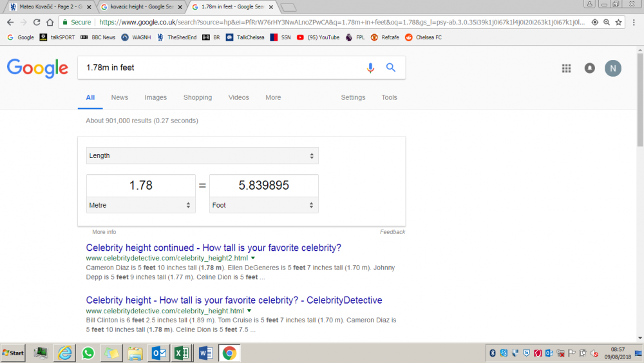This screenshot has height=363, width=644.
Task: Open the Foot unit dropdown
Action: pos(263,205)
